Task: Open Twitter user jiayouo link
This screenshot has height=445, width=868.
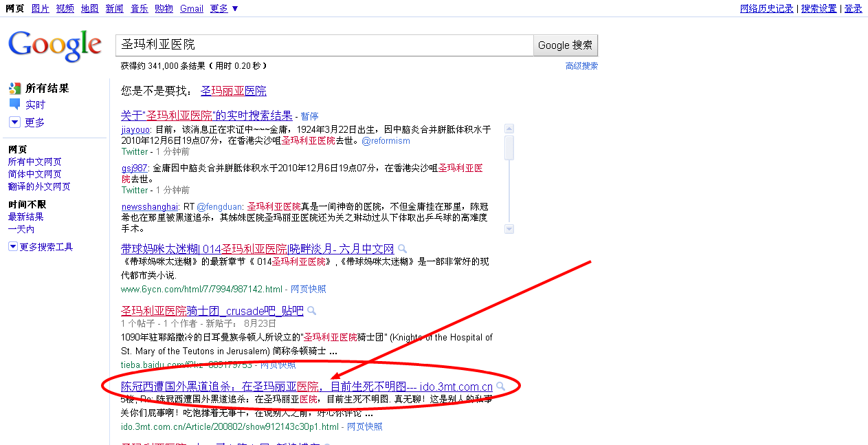Action: pyautogui.click(x=136, y=129)
